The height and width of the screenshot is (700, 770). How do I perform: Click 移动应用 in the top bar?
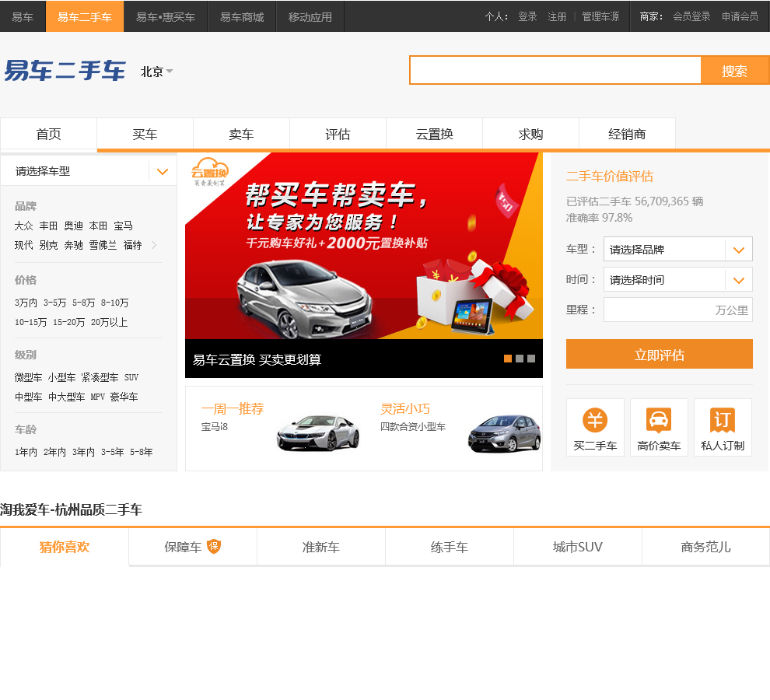coord(310,16)
